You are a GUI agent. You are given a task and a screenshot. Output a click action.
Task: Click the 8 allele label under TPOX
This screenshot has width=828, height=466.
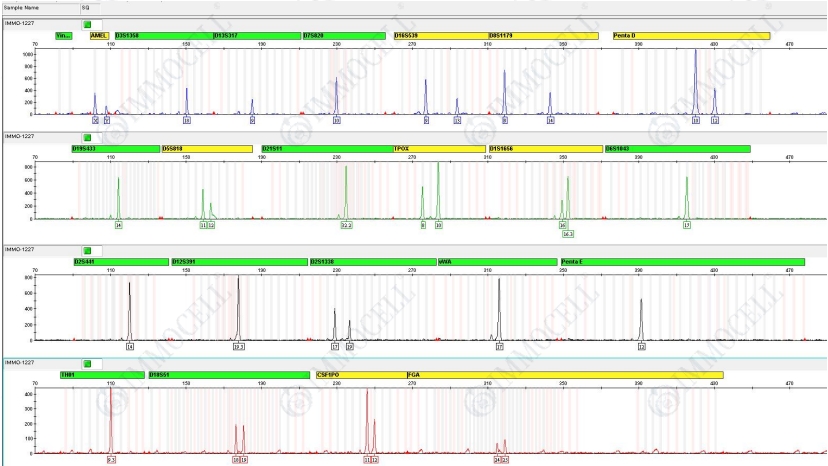pyautogui.click(x=423, y=225)
